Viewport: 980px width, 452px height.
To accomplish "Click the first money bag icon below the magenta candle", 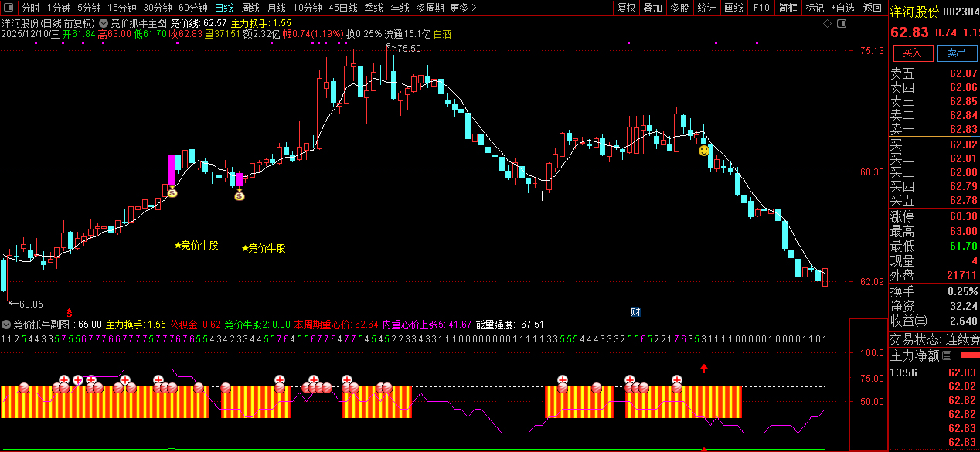I will pyautogui.click(x=172, y=191).
